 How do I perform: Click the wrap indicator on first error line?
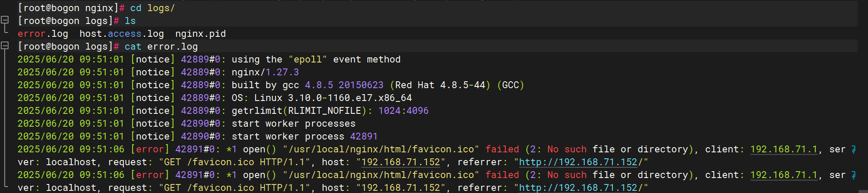pos(854,149)
